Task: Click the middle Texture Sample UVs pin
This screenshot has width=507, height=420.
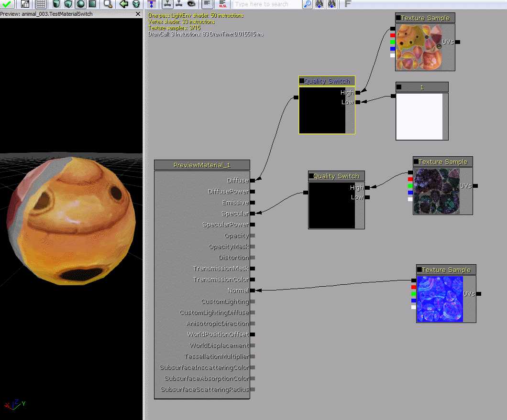Action: coord(475,186)
